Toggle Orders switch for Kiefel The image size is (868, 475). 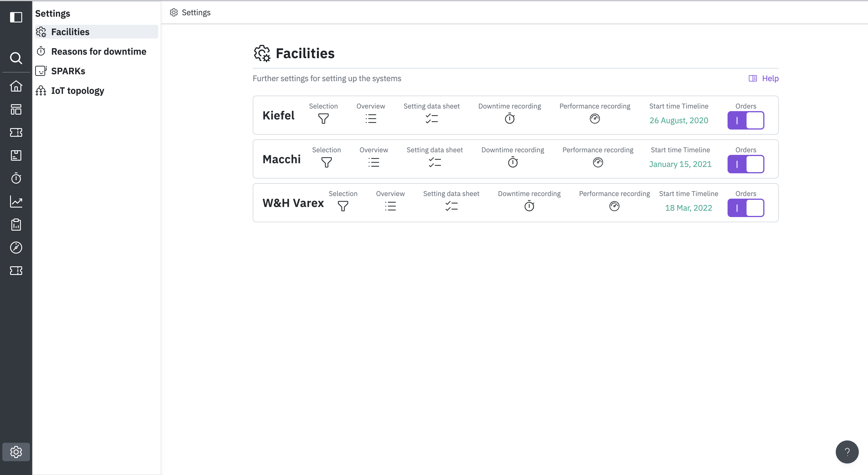click(745, 120)
